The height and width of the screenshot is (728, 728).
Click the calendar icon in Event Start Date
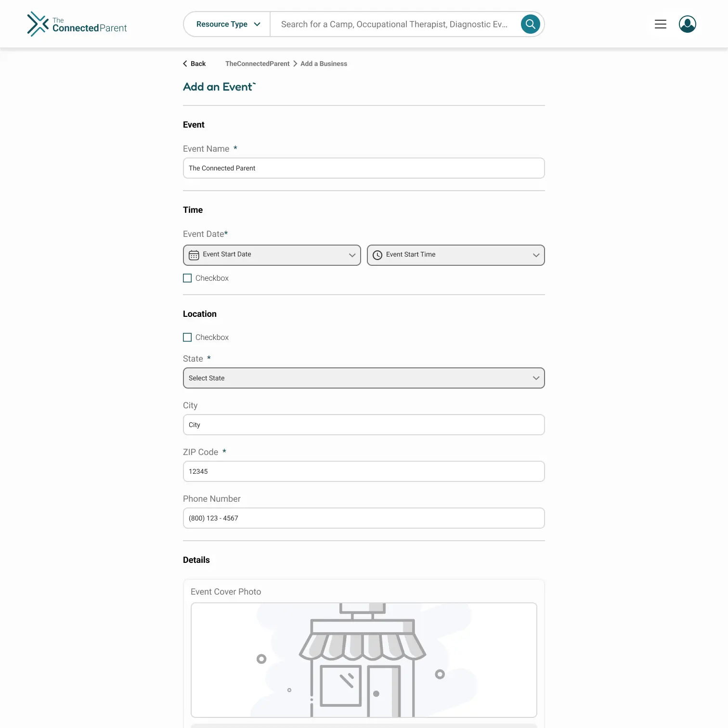click(194, 255)
